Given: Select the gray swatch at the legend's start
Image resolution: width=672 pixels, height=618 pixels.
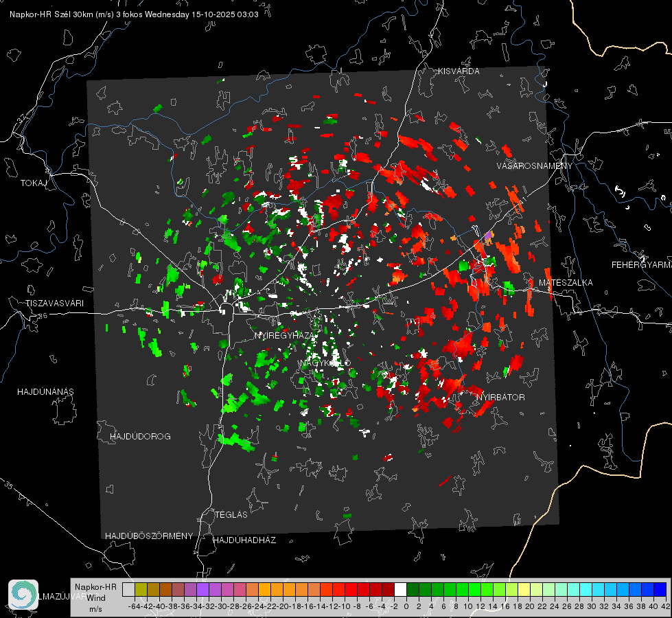Looking at the screenshot, I should (128, 590).
